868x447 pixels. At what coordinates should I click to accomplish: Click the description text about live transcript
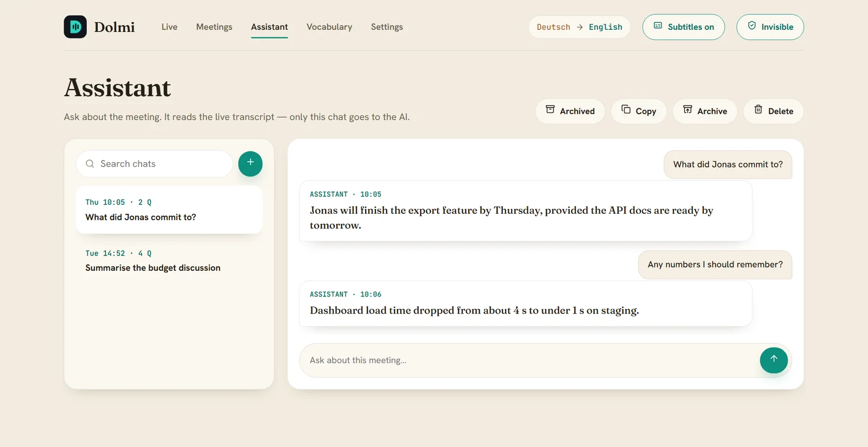237,117
